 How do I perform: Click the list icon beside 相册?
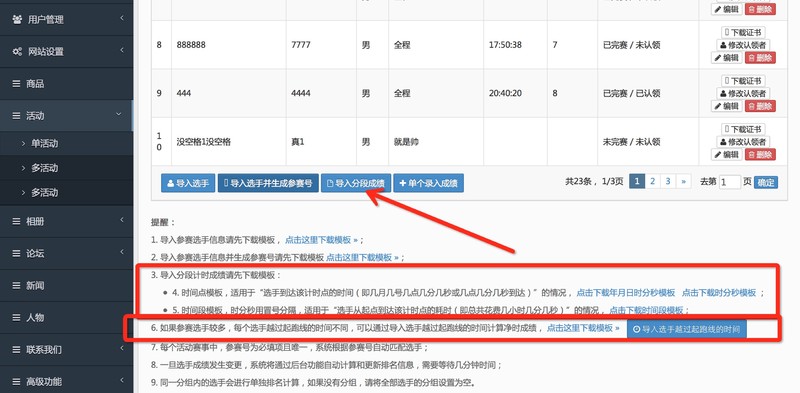tap(17, 222)
